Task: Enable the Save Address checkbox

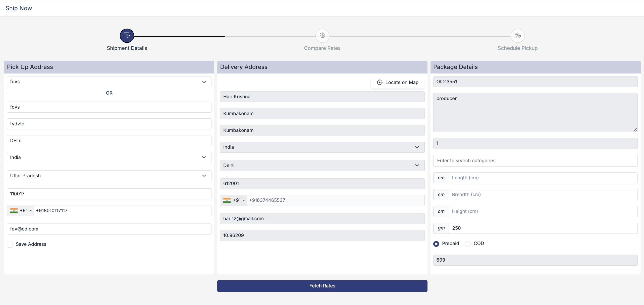Action: click(10, 245)
